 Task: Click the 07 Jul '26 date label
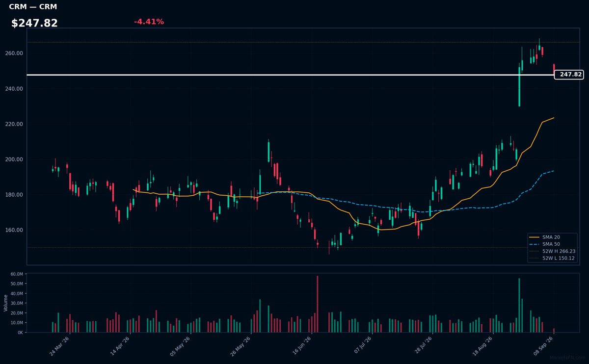(x=362, y=346)
